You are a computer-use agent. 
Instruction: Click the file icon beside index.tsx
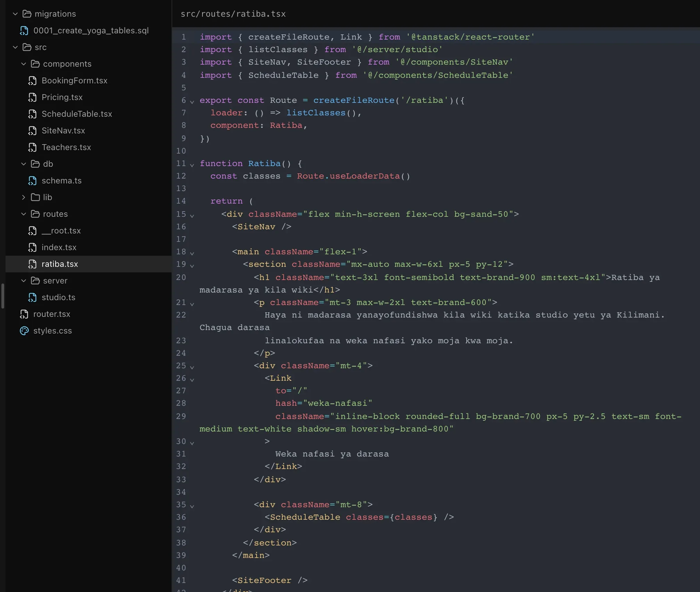(x=32, y=247)
